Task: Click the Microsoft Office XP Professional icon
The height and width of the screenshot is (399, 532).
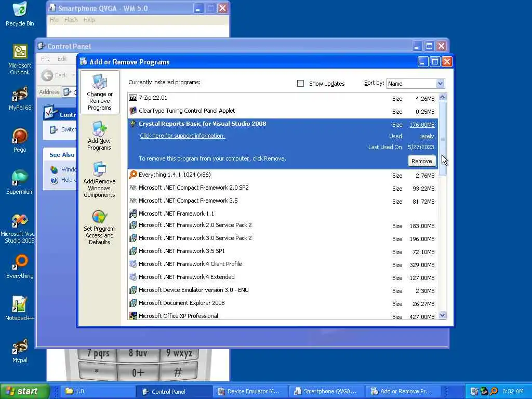Action: 133,316
